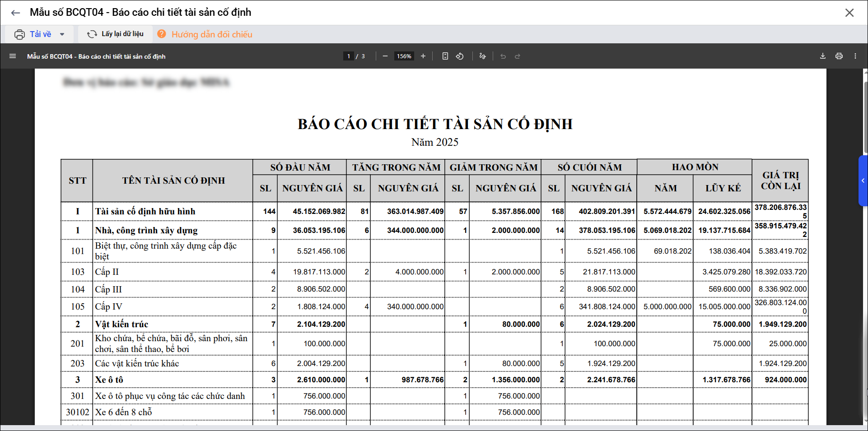Click the undo icon in PDF toolbar
The width and height of the screenshot is (868, 431).
pyautogui.click(x=503, y=56)
